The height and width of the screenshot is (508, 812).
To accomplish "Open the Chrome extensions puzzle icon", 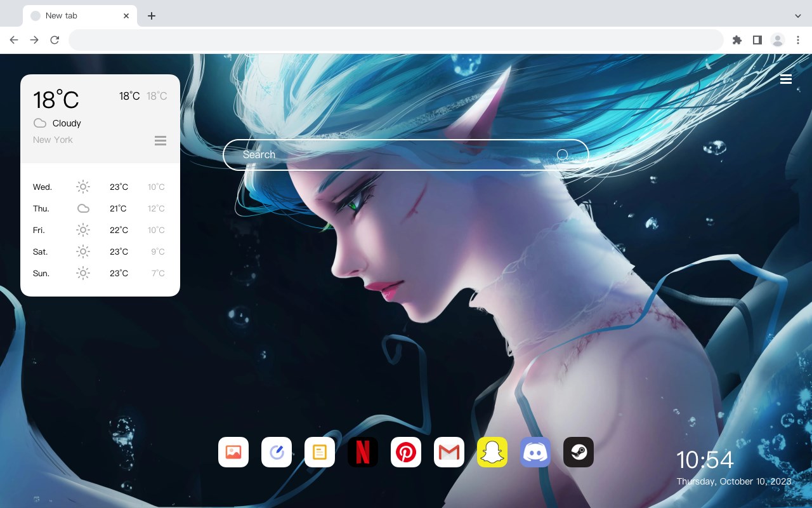I will click(x=737, y=40).
